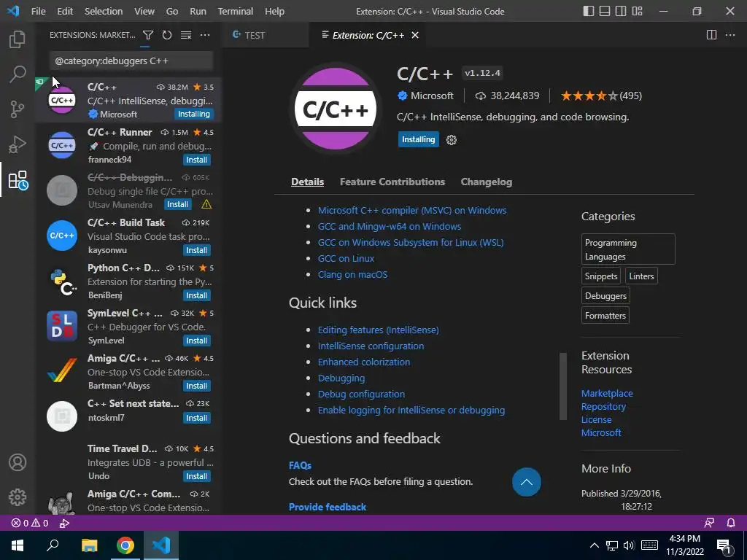Click the warning icon on C/C++ Debugging extension

pyautogui.click(x=206, y=204)
